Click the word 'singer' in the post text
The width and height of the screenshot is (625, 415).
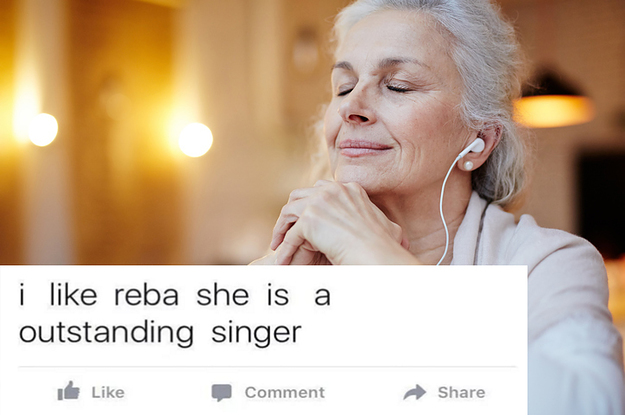click(256, 334)
